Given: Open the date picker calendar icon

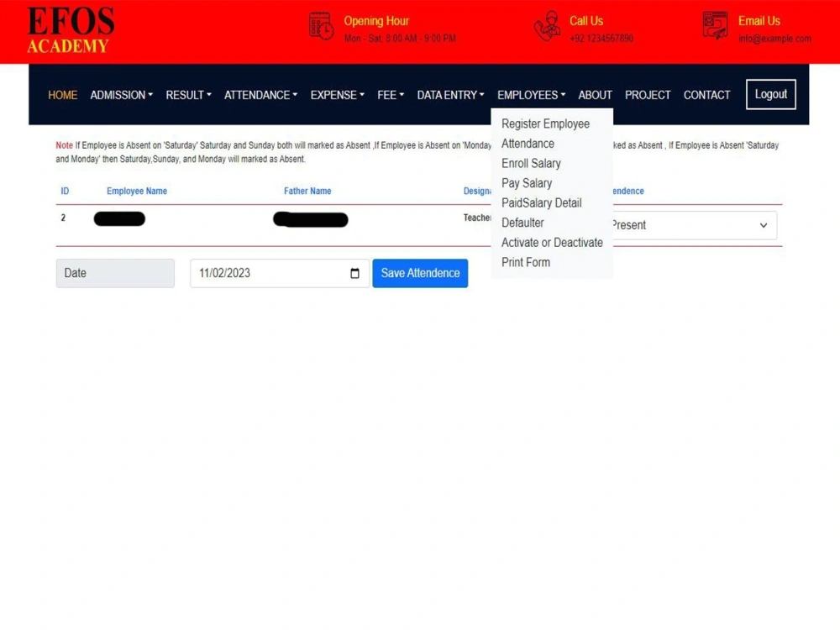Looking at the screenshot, I should (x=354, y=273).
